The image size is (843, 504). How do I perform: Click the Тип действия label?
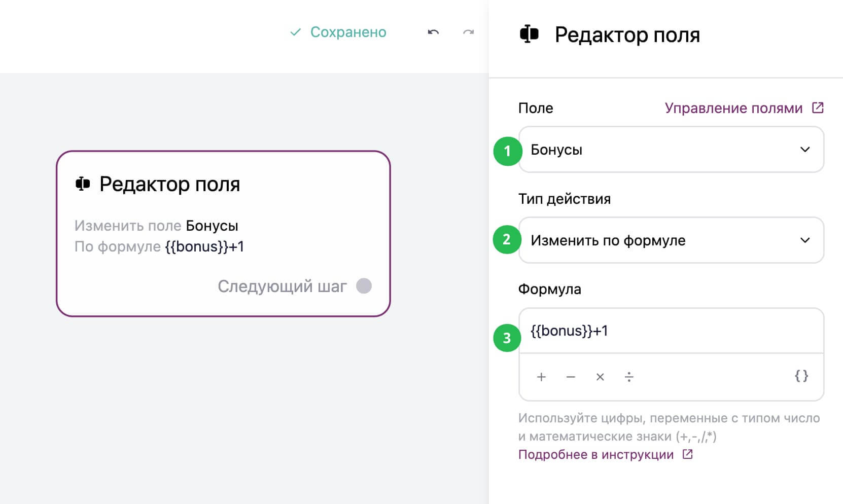tap(564, 199)
